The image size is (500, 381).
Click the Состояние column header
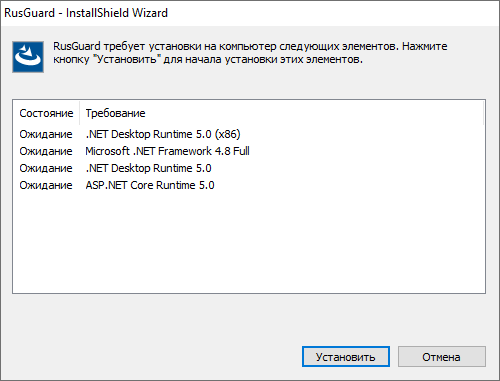coord(46,113)
